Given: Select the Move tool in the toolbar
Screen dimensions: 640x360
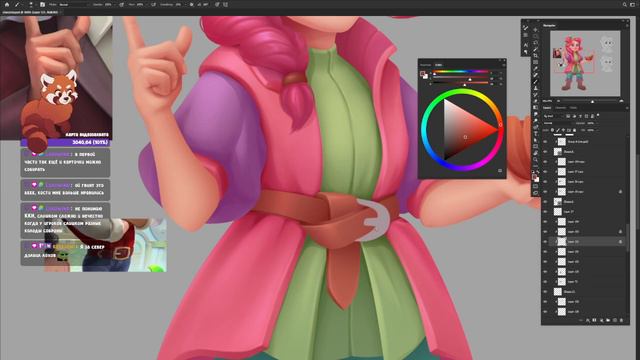Looking at the screenshot, I should pos(535,29).
